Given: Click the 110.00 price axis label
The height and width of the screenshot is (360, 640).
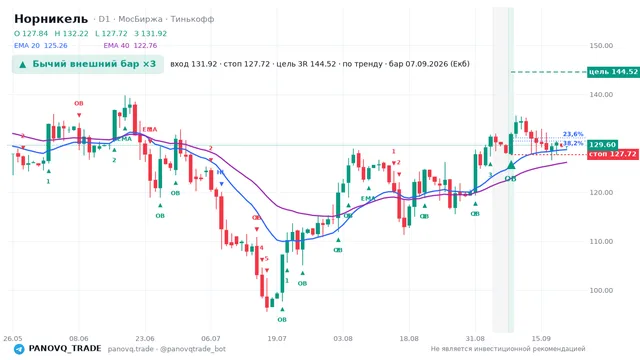Looking at the screenshot, I should pyautogui.click(x=601, y=242).
